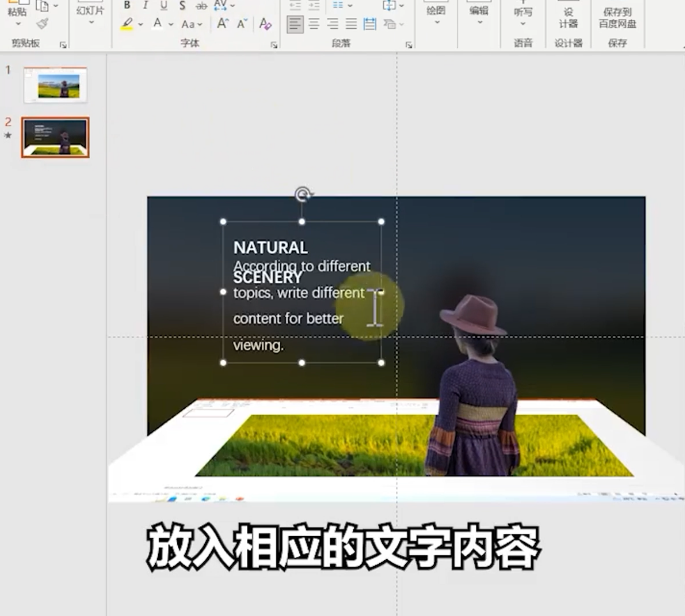Click top-center handle of text box
Image resolution: width=685 pixels, height=616 pixels.
coord(302,222)
